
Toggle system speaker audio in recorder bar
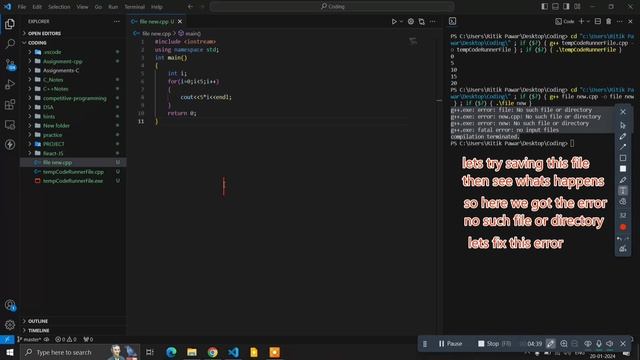pyautogui.click(x=610, y=344)
